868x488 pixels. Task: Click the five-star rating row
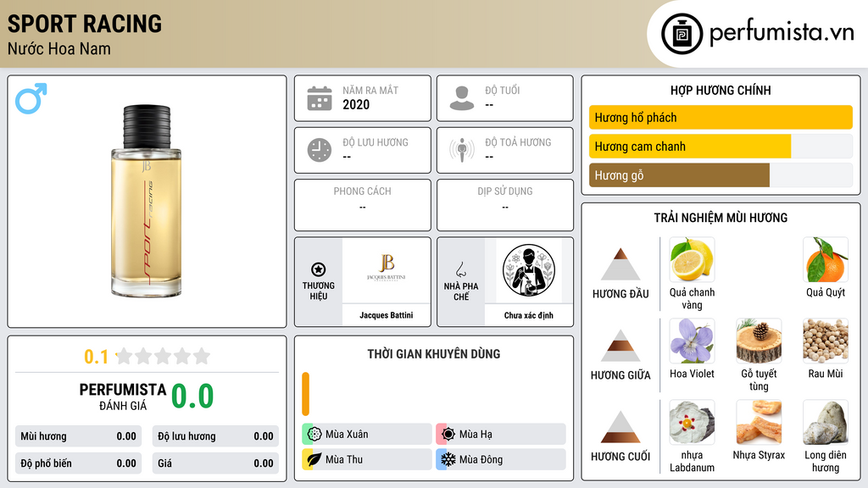click(x=164, y=356)
